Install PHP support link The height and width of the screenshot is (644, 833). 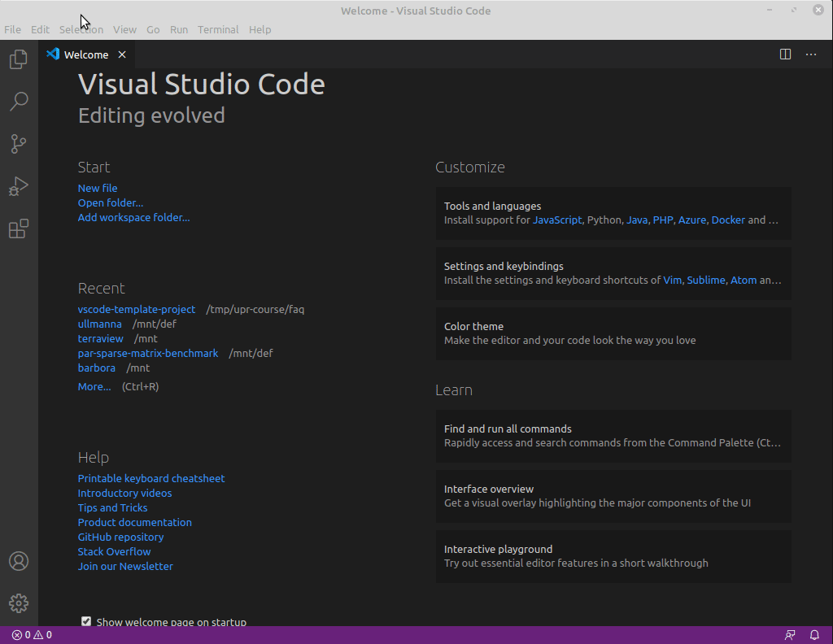pyautogui.click(x=663, y=220)
